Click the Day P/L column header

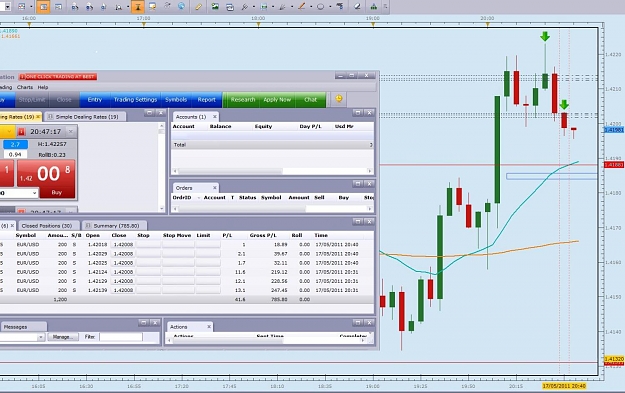(310, 126)
